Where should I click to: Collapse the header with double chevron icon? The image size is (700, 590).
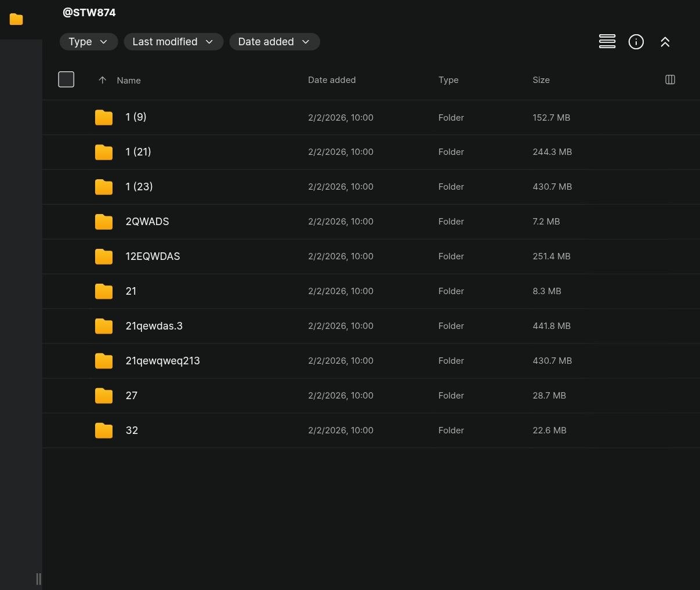665,42
